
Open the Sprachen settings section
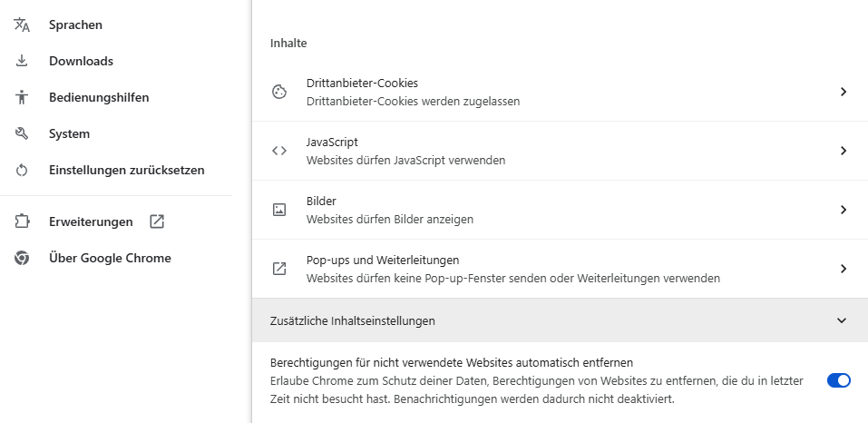75,25
